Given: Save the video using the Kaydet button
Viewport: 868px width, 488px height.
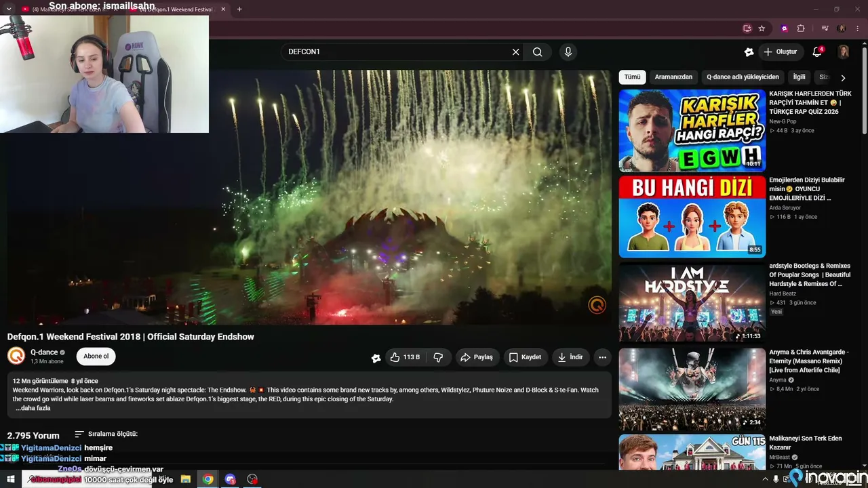Looking at the screenshot, I should point(526,357).
